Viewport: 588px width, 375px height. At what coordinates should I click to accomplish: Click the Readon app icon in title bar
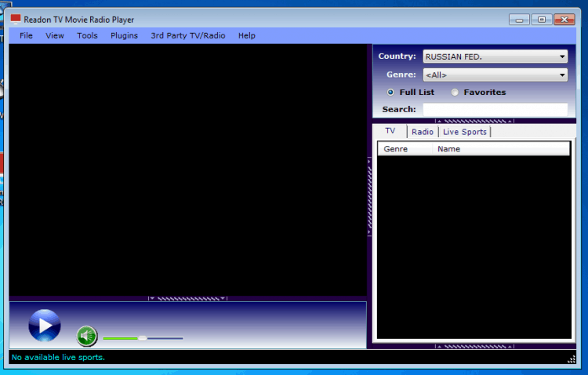(x=16, y=19)
